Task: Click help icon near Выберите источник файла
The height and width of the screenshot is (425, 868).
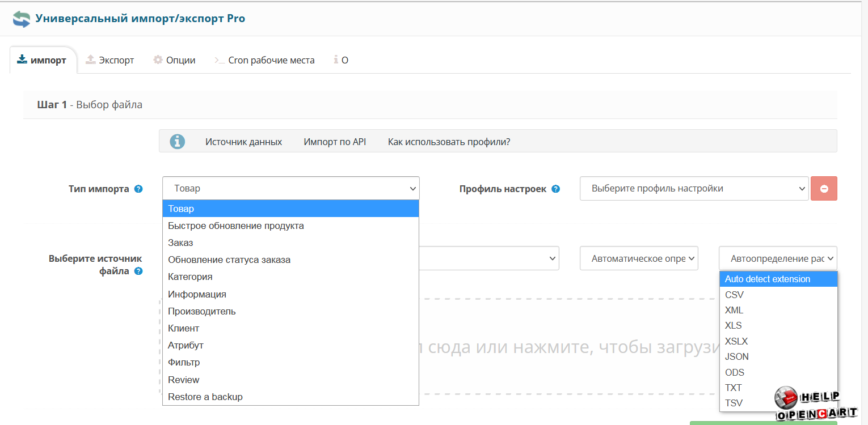Action: (138, 271)
